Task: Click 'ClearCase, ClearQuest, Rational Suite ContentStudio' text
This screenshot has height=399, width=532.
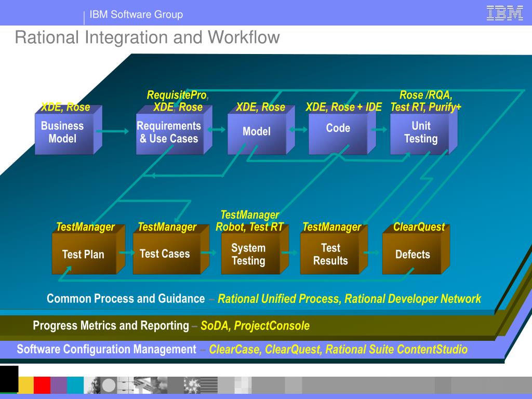Action: point(338,350)
